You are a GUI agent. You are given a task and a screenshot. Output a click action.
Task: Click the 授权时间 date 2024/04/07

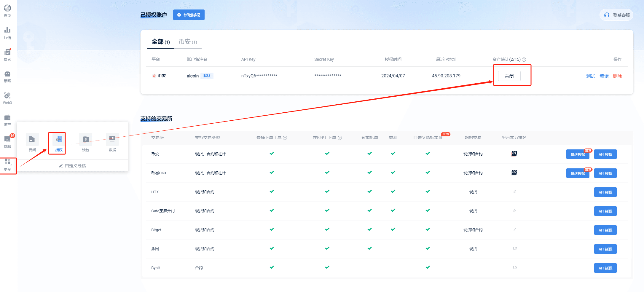pyautogui.click(x=393, y=76)
